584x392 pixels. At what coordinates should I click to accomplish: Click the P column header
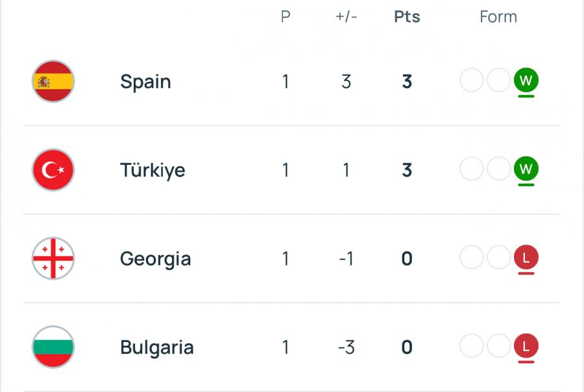286,17
